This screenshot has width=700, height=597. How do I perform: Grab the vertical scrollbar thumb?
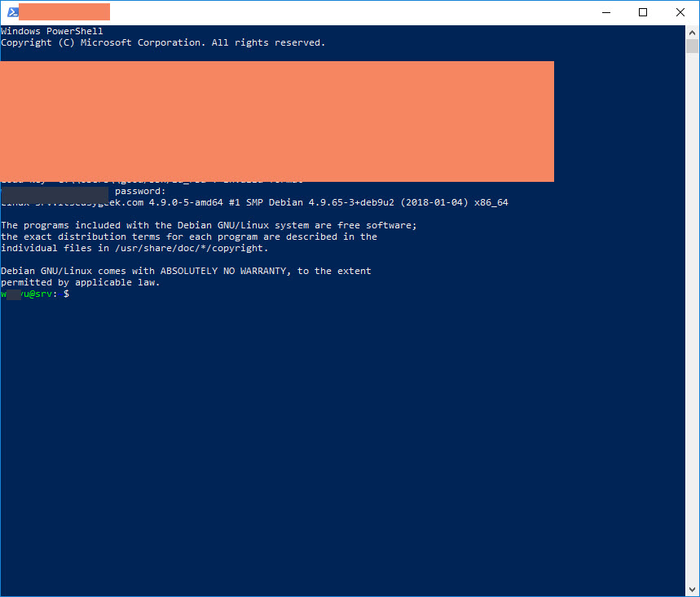[x=692, y=45]
